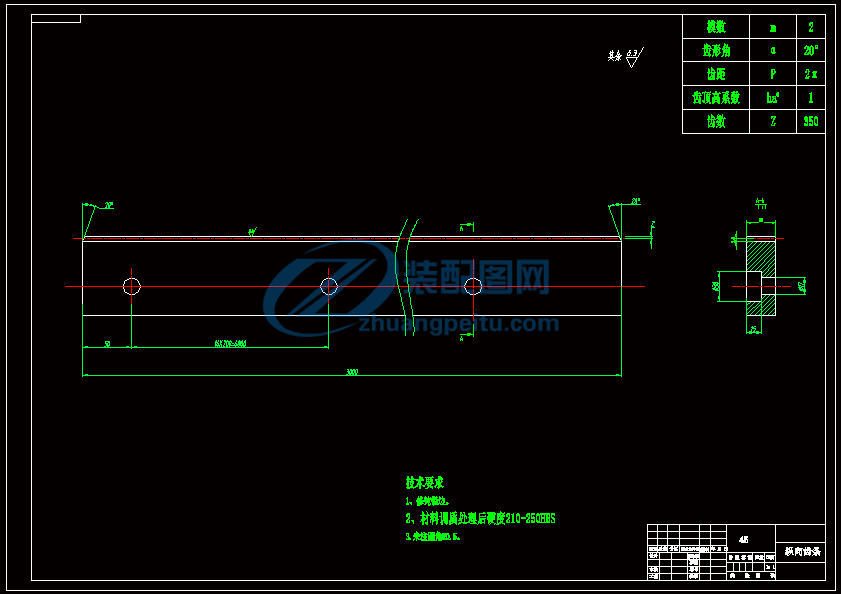Click the 齿形角 label cell
Viewport: 841px width, 594px height.
pyautogui.click(x=716, y=50)
